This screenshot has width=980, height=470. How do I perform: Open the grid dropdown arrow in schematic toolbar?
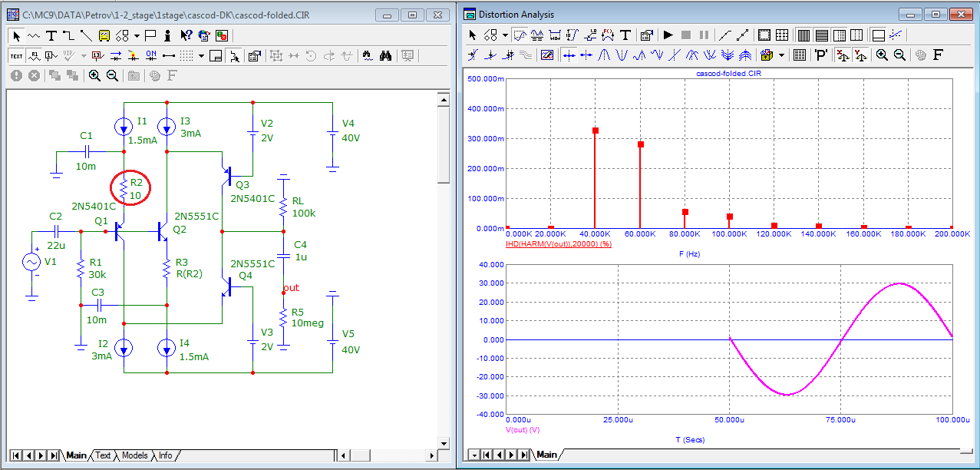201,56
